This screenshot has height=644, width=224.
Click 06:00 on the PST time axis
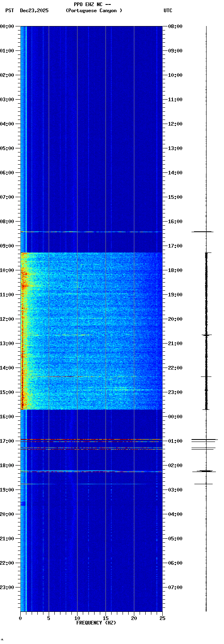point(7,173)
